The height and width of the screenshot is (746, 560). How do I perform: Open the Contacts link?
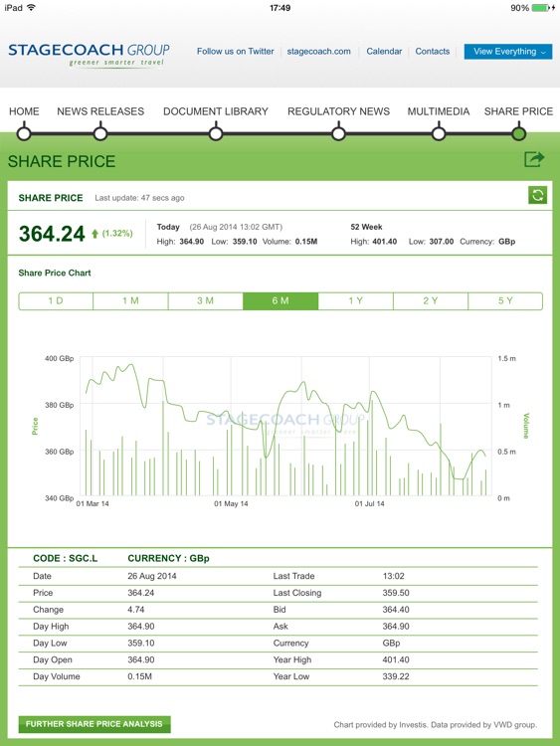pos(433,52)
